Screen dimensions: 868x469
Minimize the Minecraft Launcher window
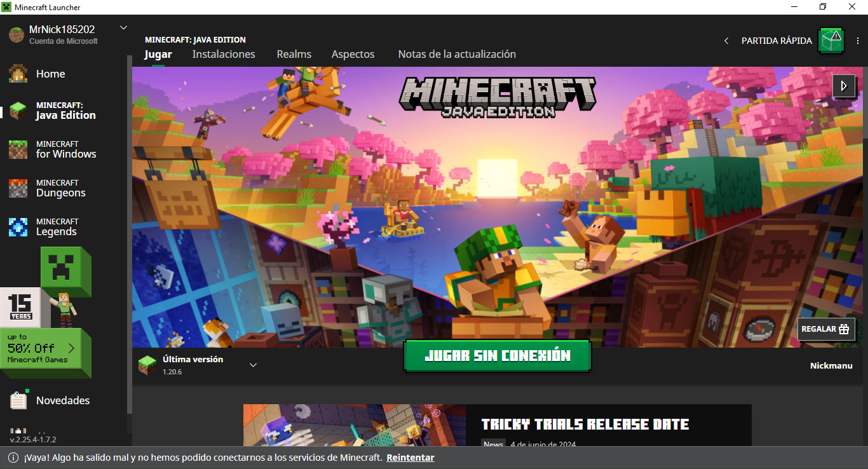[794, 7]
